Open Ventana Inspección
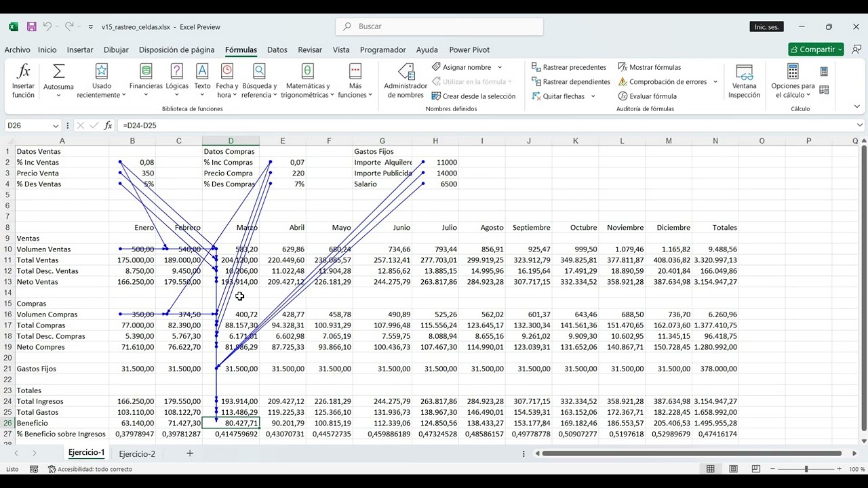The width and height of the screenshot is (868, 488). point(745,81)
